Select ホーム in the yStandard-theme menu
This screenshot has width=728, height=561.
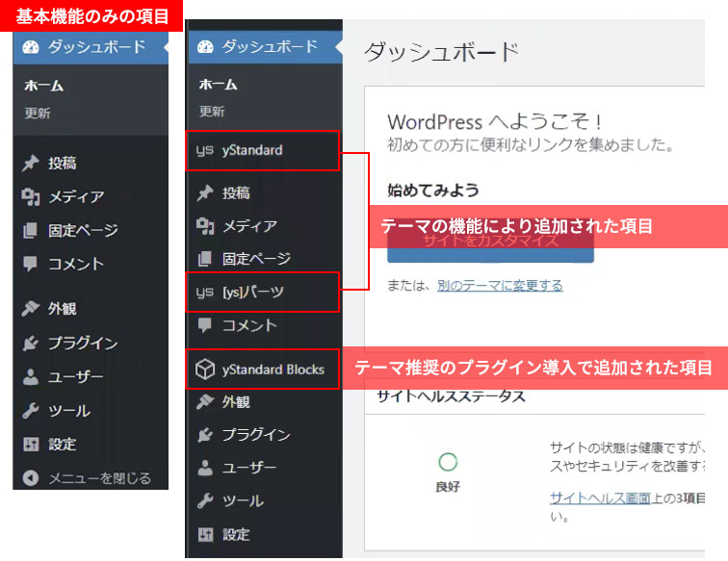pyautogui.click(x=219, y=84)
